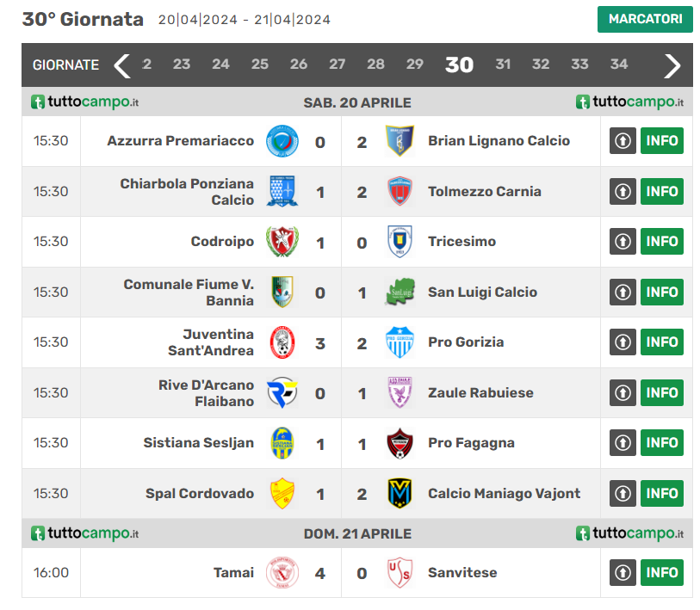700x610 pixels.
Task: Click the up-arrow icon for Tamai match
Action: tap(623, 573)
